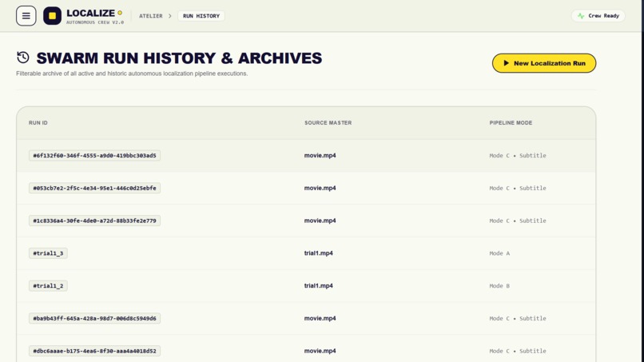Click the Swarm Run History & Archives heading
This screenshot has width=644, height=362.
pyautogui.click(x=179, y=58)
